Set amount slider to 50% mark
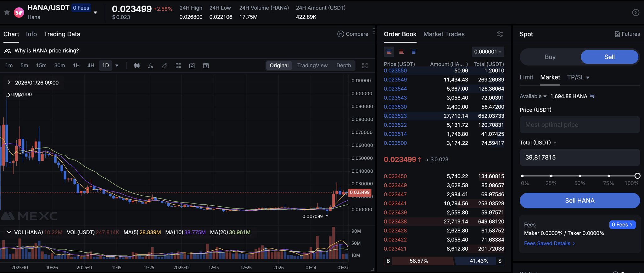Viewport: 644px width, 273px height. point(580,176)
